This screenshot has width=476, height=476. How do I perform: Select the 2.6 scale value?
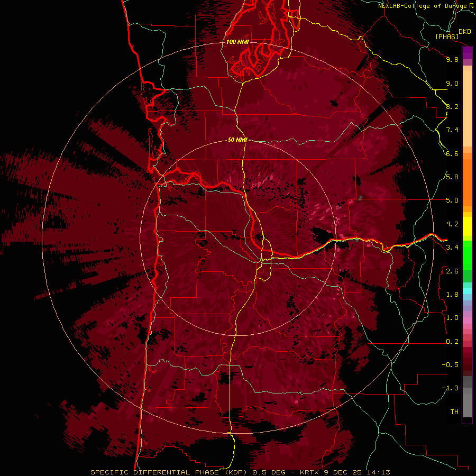452,271
